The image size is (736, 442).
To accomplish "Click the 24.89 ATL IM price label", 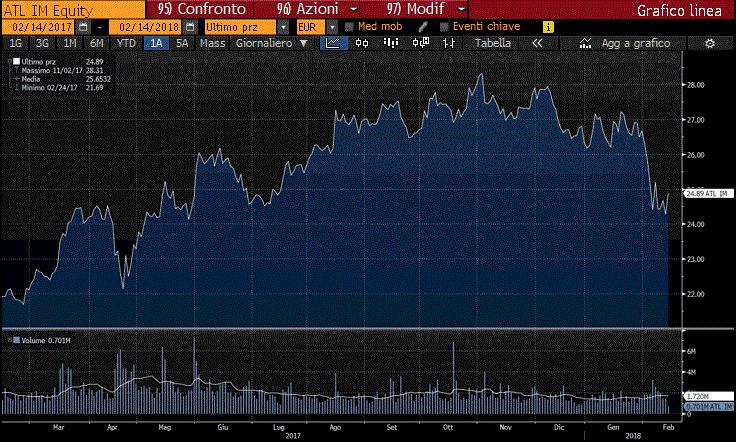I will (708, 193).
